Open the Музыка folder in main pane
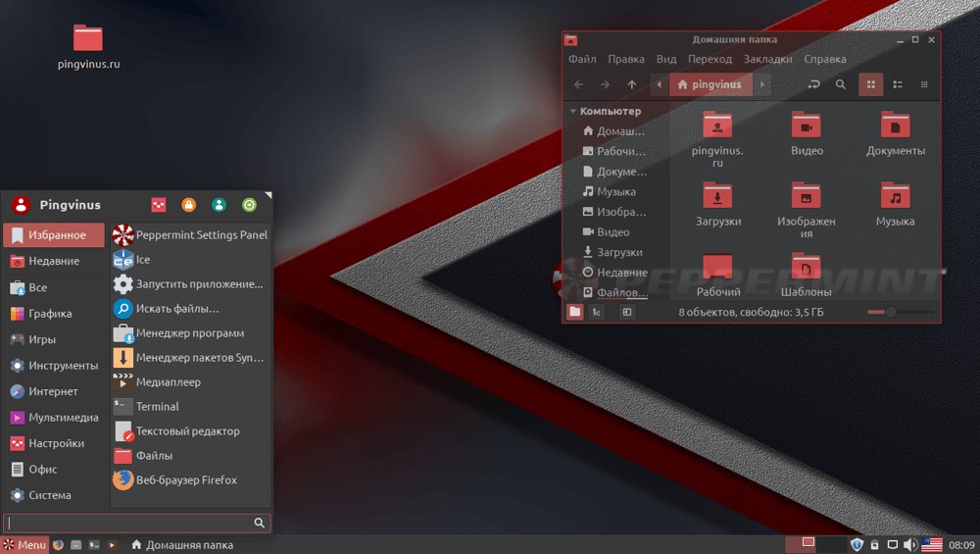The image size is (980, 554). coord(896,204)
